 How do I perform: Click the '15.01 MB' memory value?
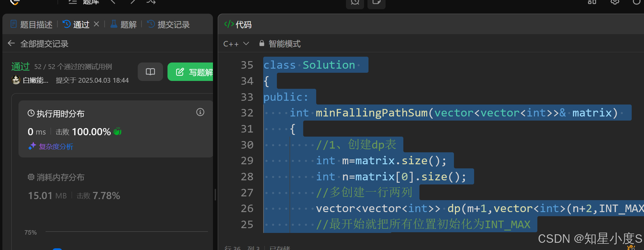coord(47,195)
